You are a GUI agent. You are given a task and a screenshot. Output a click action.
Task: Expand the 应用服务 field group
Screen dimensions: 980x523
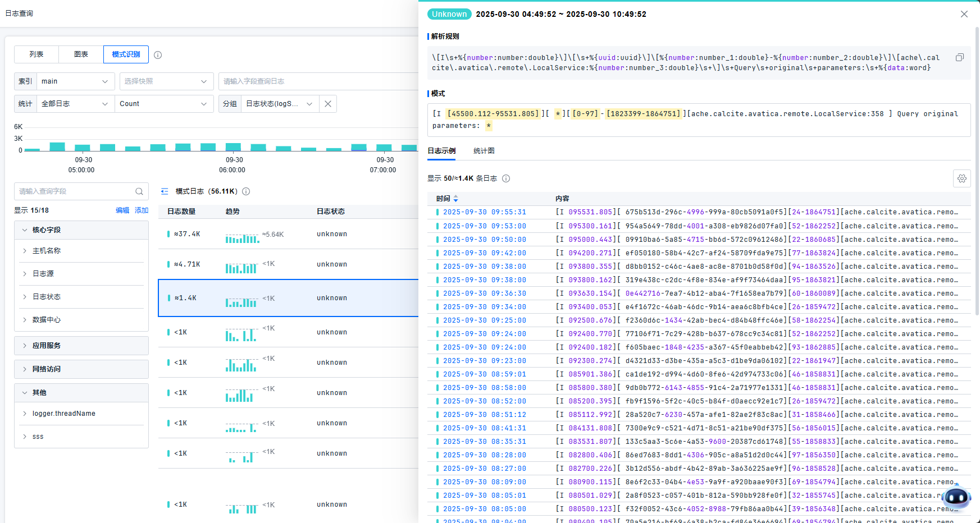(47, 346)
